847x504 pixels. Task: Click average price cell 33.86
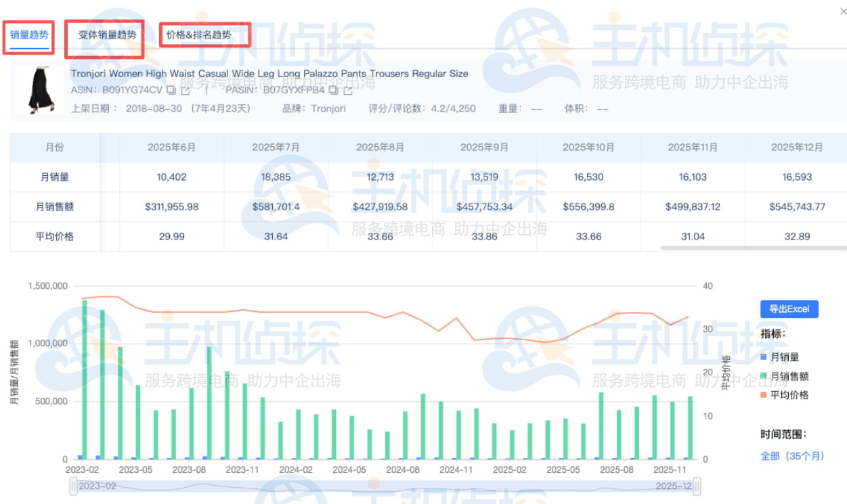click(485, 237)
